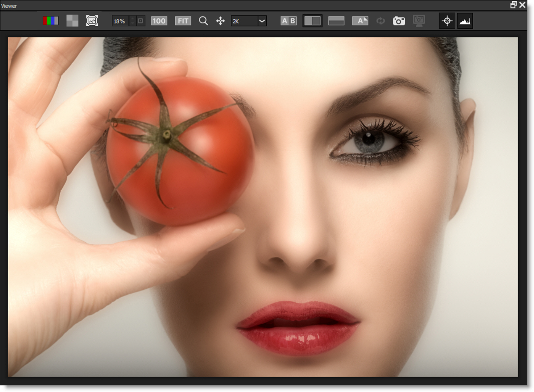Toggle the checkerboard transparency display
Viewport: 534px width, 392px height.
(72, 21)
